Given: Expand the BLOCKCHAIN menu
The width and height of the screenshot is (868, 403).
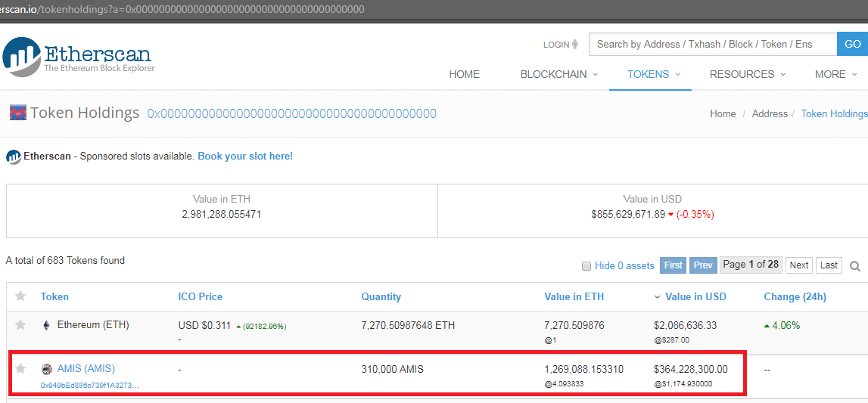Looking at the screenshot, I should pos(559,74).
